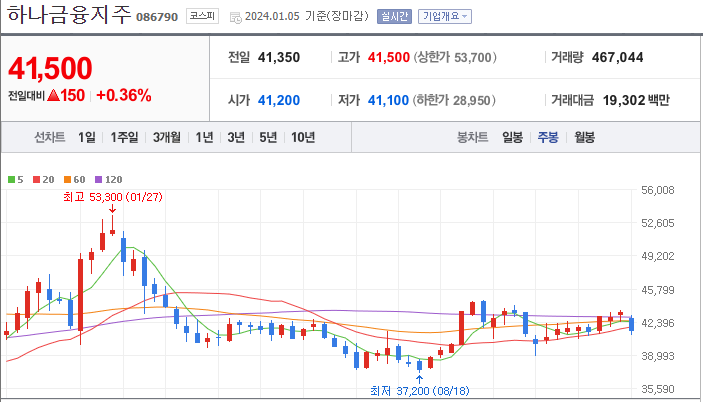
Task: Click the 2024.01.05 기준(장마감) date text
Action: click(307, 17)
